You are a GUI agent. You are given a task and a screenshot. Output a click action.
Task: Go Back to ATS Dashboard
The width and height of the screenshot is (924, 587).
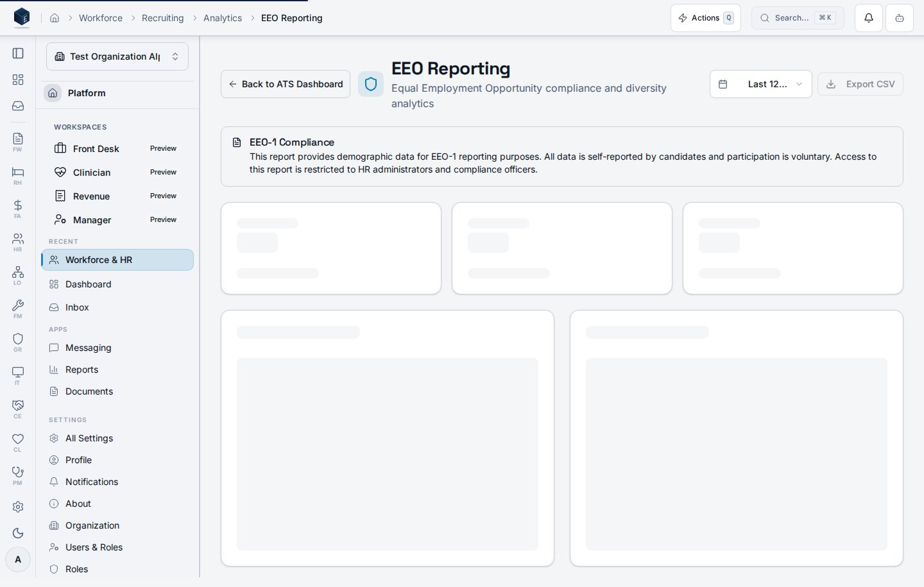(286, 84)
